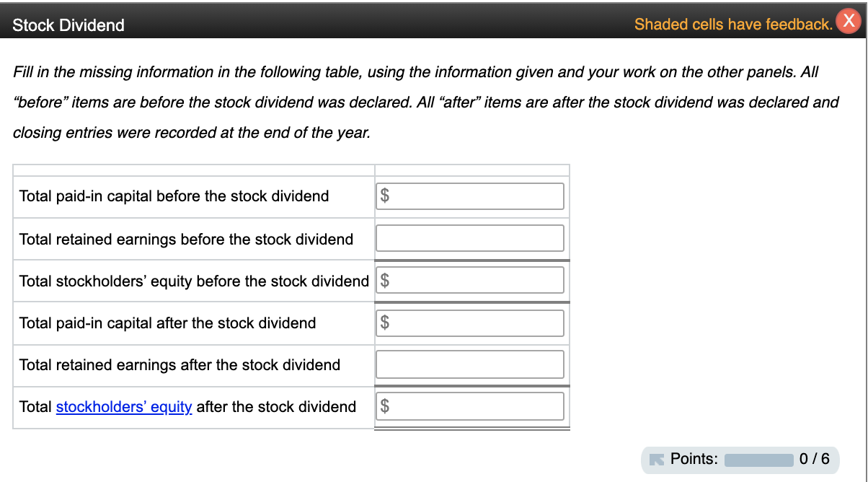The image size is (868, 482).
Task: Select the retained earnings after dividend input field
Action: coord(469,364)
